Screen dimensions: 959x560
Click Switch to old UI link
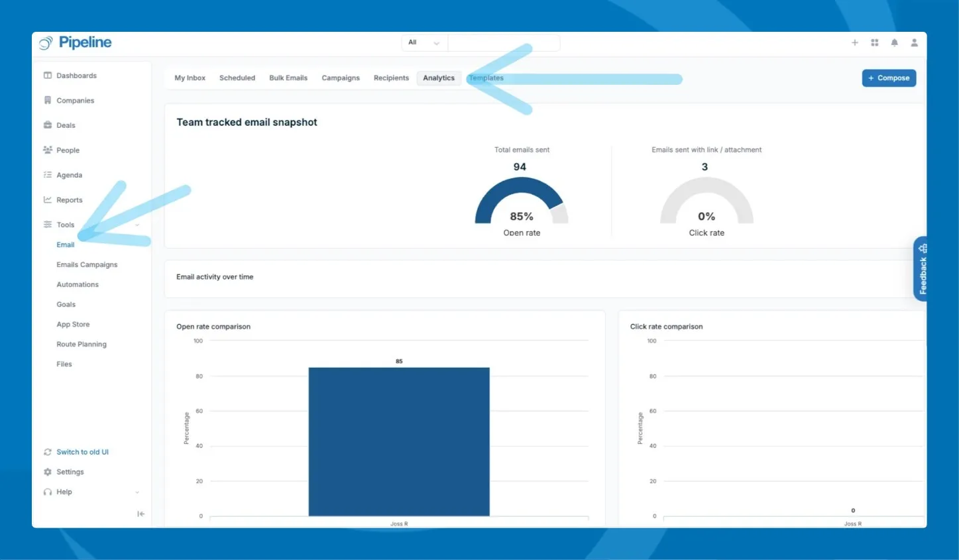click(82, 452)
